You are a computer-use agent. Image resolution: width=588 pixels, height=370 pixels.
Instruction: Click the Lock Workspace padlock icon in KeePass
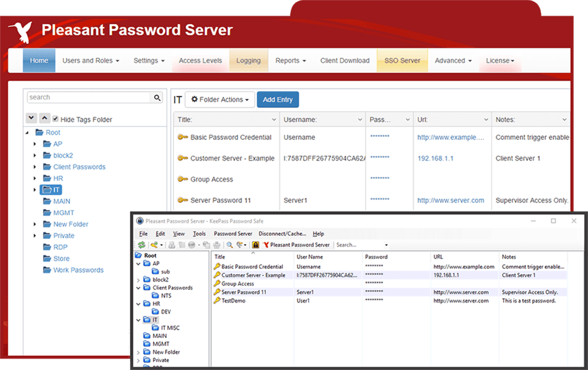pyautogui.click(x=256, y=245)
